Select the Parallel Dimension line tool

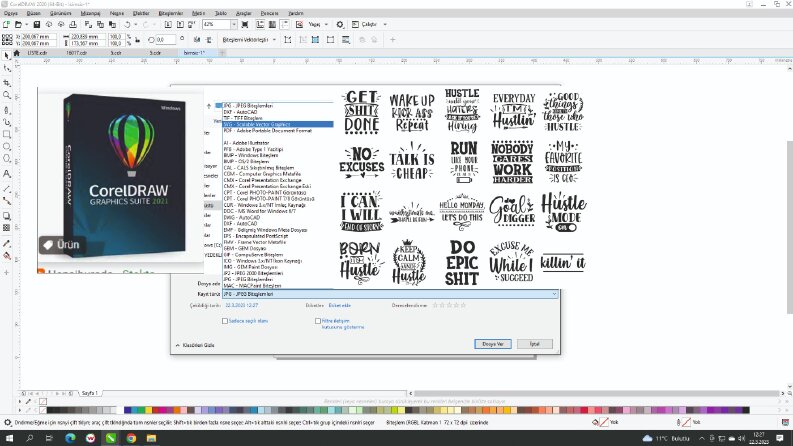point(7,188)
